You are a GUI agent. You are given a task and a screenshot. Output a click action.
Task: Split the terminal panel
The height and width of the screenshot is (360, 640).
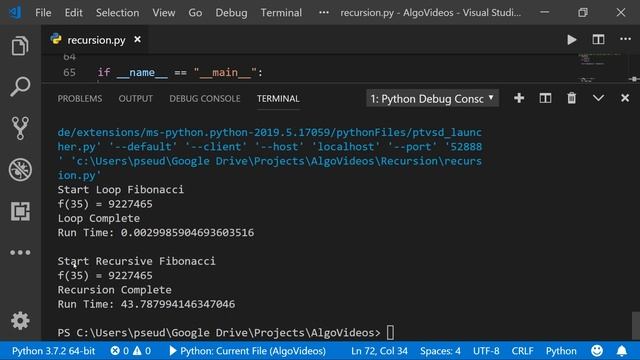pyautogui.click(x=545, y=98)
